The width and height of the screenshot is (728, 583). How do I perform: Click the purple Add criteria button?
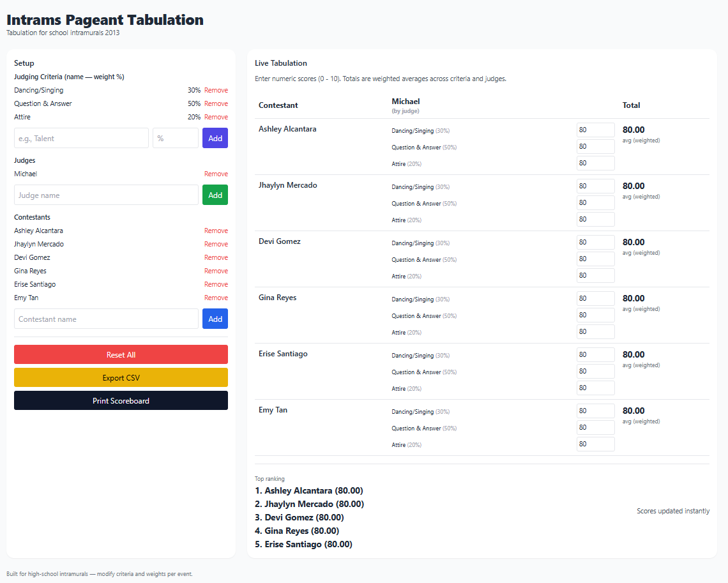pos(215,138)
